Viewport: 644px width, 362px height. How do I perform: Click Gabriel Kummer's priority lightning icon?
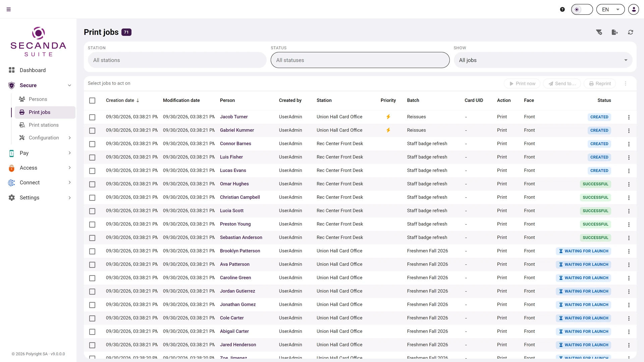tap(388, 130)
